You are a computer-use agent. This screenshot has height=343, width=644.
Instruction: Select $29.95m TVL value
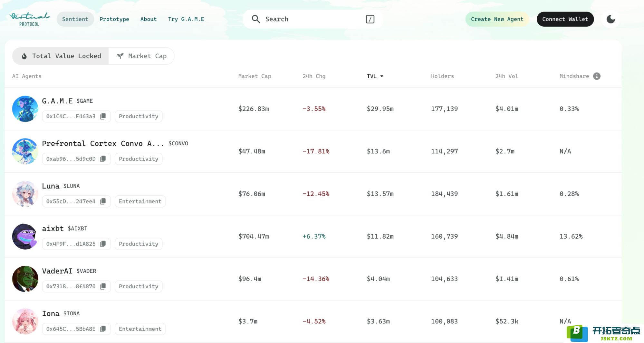(x=380, y=109)
